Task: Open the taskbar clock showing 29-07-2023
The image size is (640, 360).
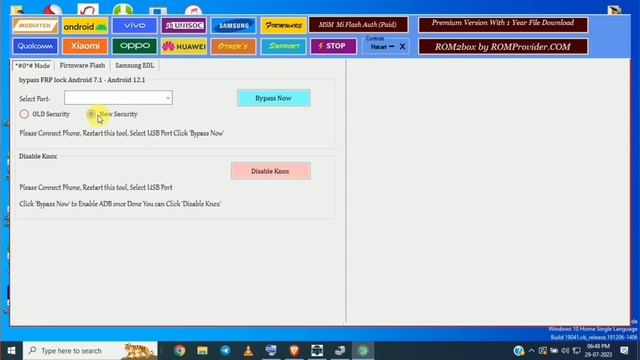Action: 598,351
